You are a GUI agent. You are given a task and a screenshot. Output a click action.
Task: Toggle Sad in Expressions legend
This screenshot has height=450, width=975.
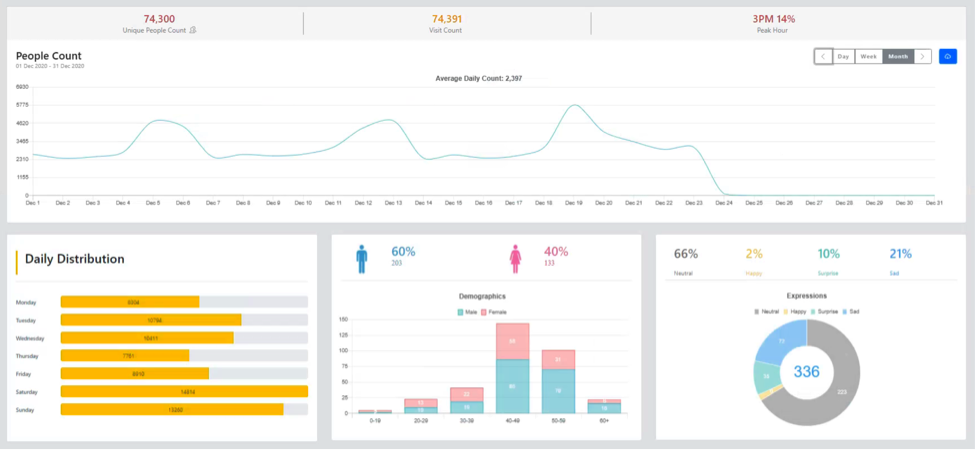pos(852,312)
